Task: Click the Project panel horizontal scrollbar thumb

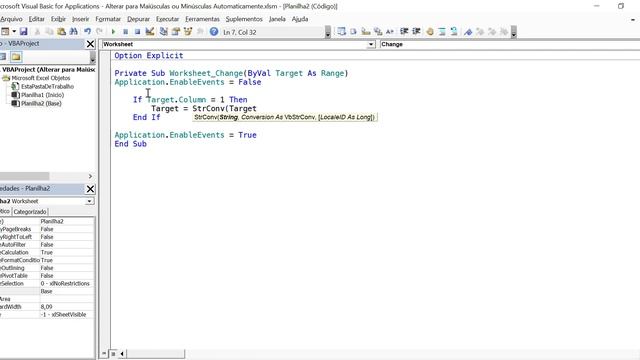Action: [x=24, y=176]
